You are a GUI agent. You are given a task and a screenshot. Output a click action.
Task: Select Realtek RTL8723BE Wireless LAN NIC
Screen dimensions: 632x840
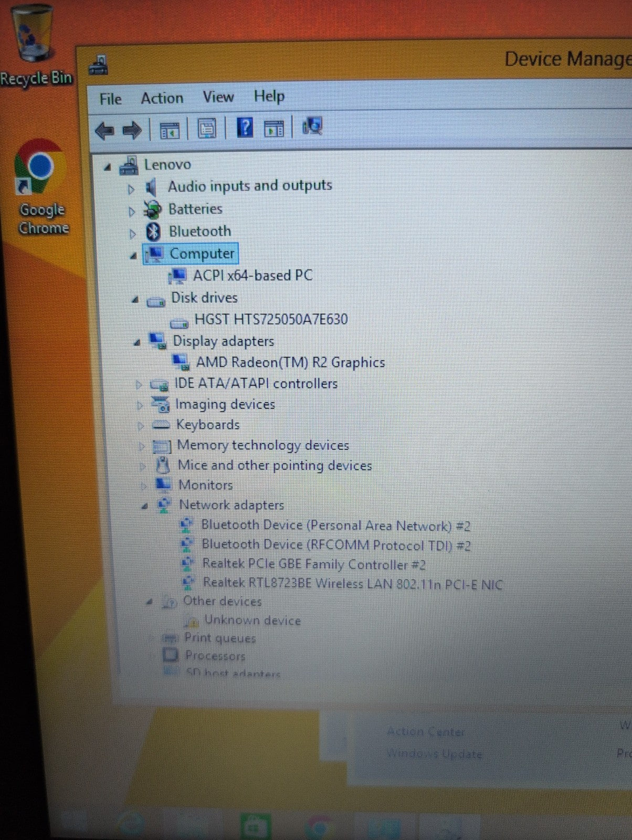point(353,583)
